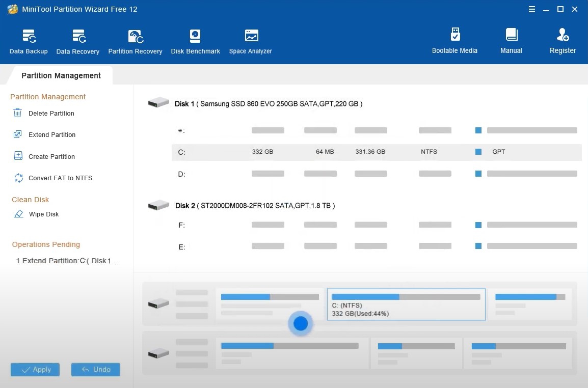
Task: Choose Delete Partition in sidebar
Action: pos(51,113)
